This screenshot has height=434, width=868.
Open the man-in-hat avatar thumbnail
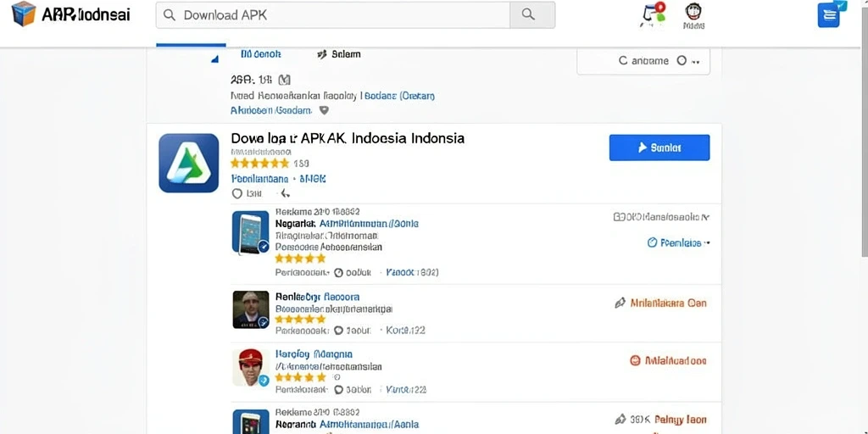coord(251,309)
